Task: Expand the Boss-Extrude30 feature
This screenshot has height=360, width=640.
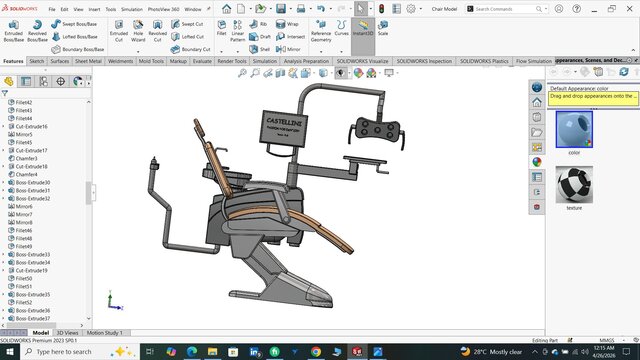Action: point(3,182)
